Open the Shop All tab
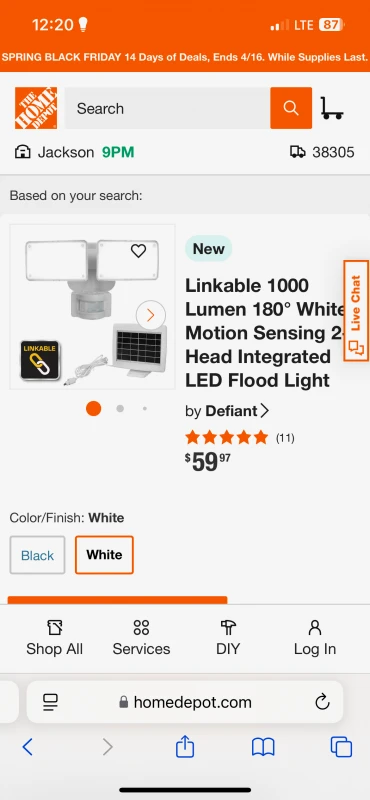370x800 pixels. tap(55, 638)
